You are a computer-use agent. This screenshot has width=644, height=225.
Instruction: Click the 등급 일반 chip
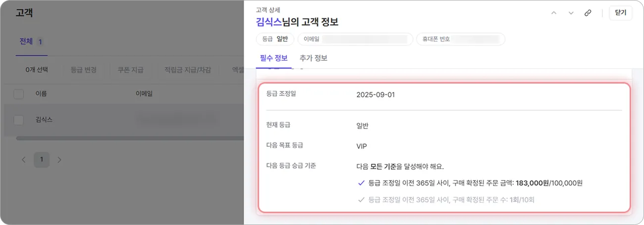coord(275,39)
